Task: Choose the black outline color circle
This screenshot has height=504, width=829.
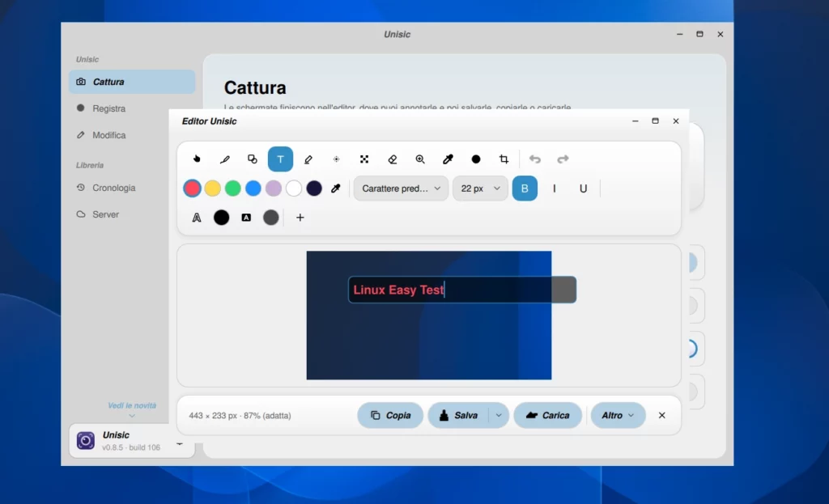Action: click(x=222, y=217)
